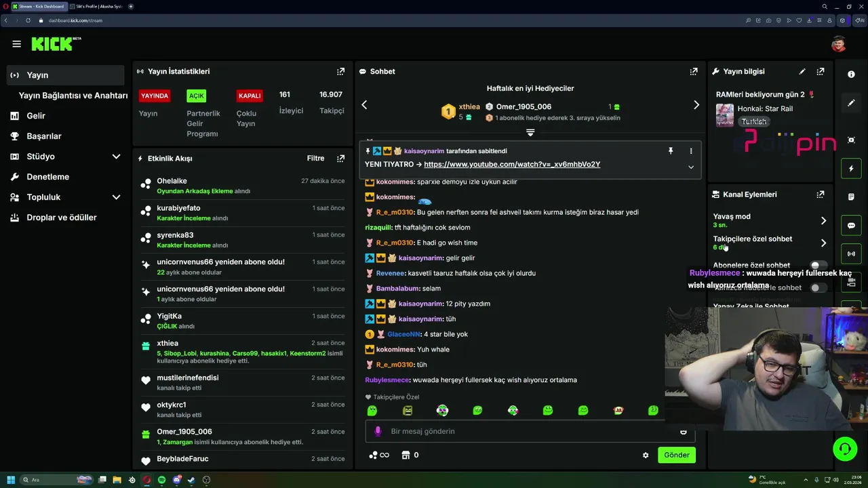Pop out the Kanal Eylemleri panel
This screenshot has width=868, height=488.
pos(821,195)
